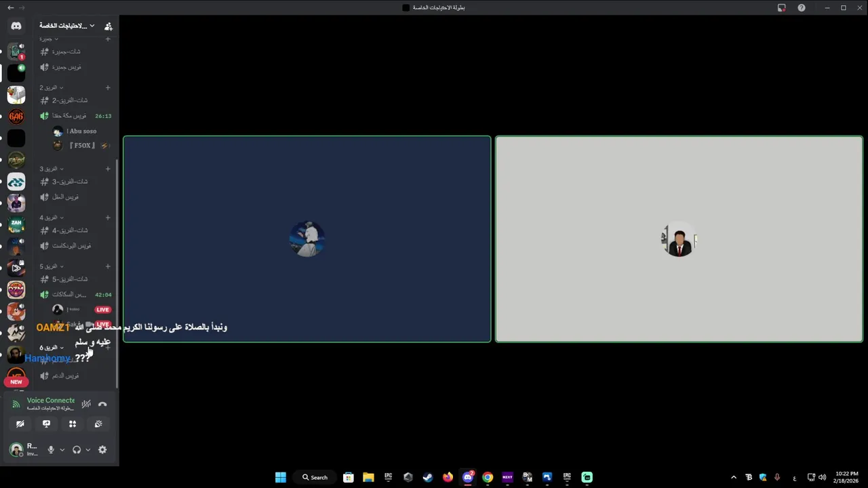The image size is (868, 488).
Task: Open the inbox icon in title bar
Action: click(782, 7)
